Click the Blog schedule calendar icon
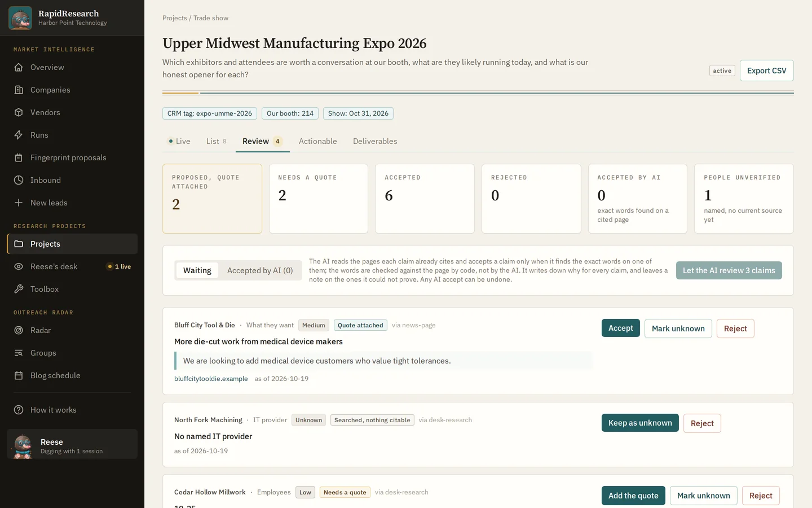Image resolution: width=812 pixels, height=508 pixels. click(19, 375)
